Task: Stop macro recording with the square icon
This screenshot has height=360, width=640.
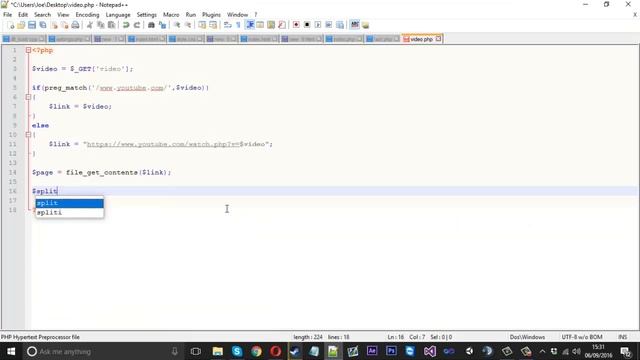Action: (307, 25)
